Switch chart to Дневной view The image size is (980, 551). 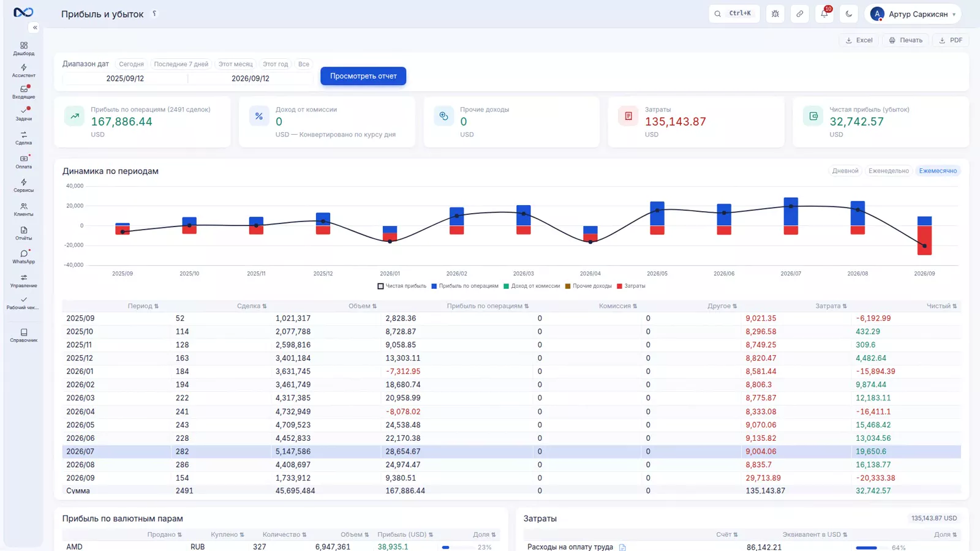click(845, 171)
